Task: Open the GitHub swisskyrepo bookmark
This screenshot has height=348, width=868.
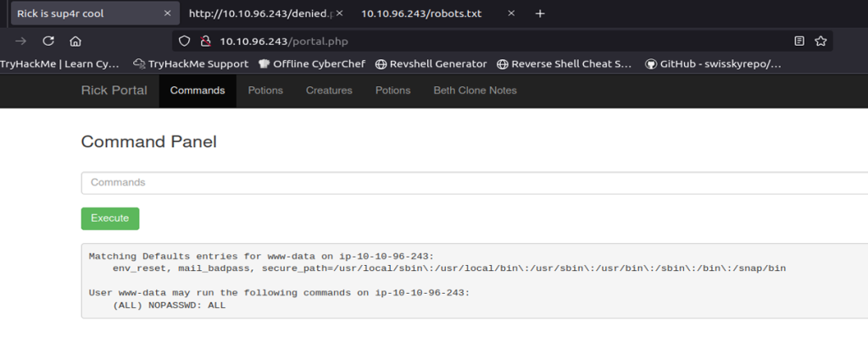Action: pyautogui.click(x=713, y=64)
